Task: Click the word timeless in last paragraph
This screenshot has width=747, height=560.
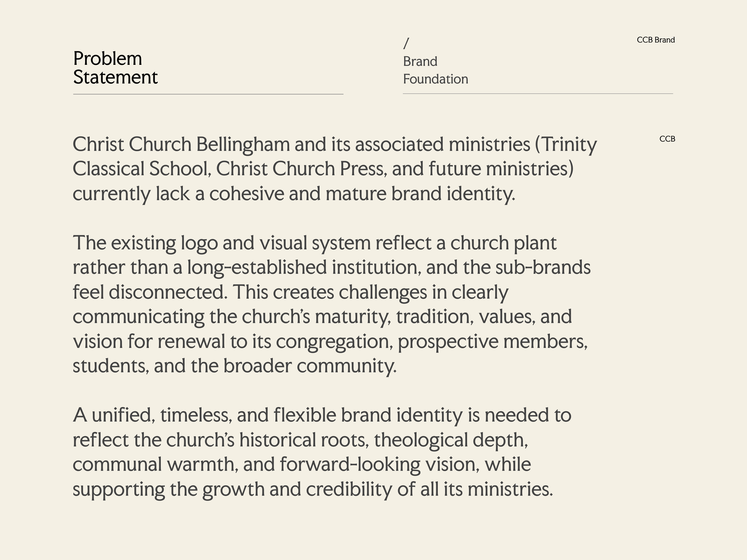Action: [196, 415]
